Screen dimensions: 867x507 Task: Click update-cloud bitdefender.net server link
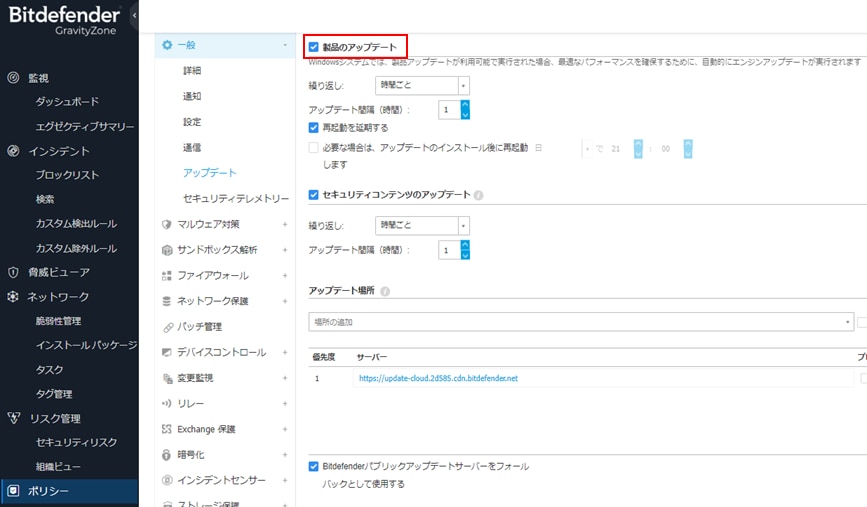tap(438, 378)
